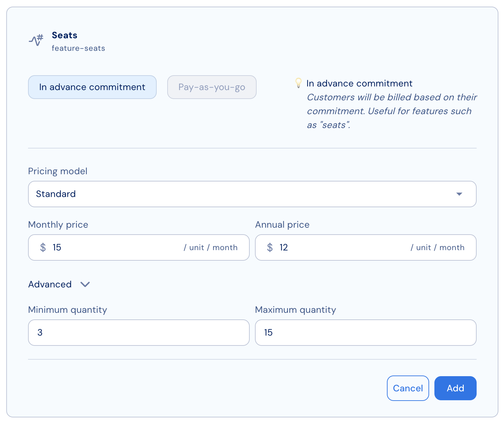Click the In advance commitment hint heading

pyautogui.click(x=359, y=83)
